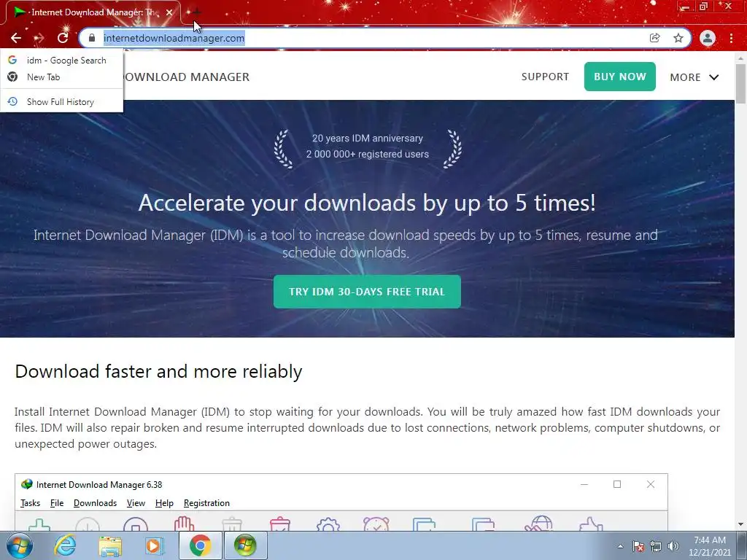Click the Action Center flag tray icon

638,546
